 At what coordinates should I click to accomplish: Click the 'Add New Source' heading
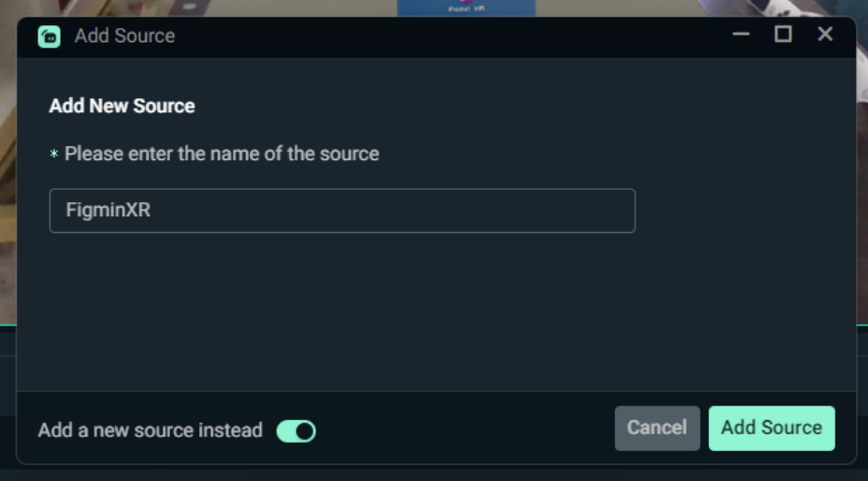tap(122, 106)
